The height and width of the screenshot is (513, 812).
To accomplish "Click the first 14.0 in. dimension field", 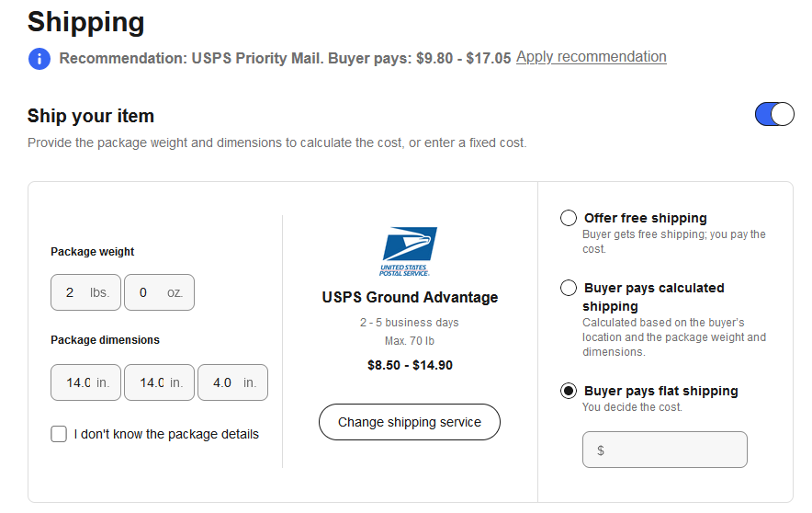I will 86,382.
